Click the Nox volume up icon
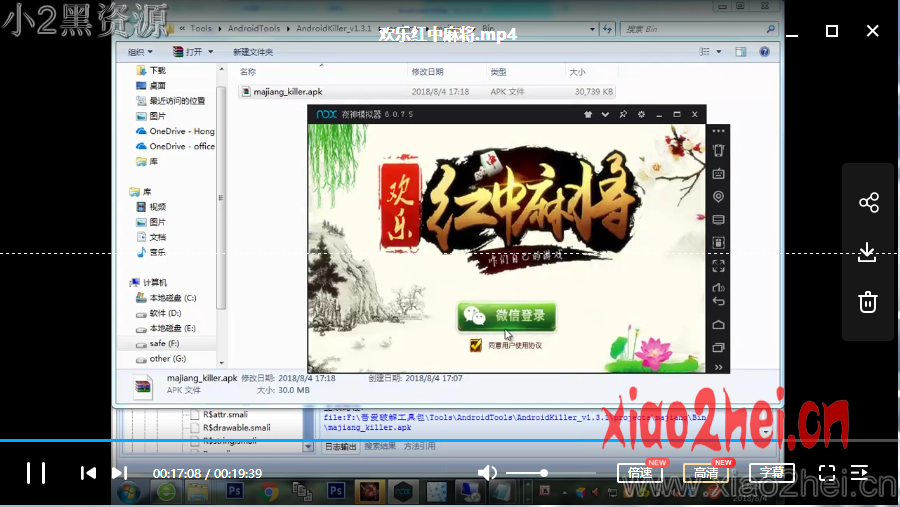This screenshot has width=900, height=507. coord(718,287)
